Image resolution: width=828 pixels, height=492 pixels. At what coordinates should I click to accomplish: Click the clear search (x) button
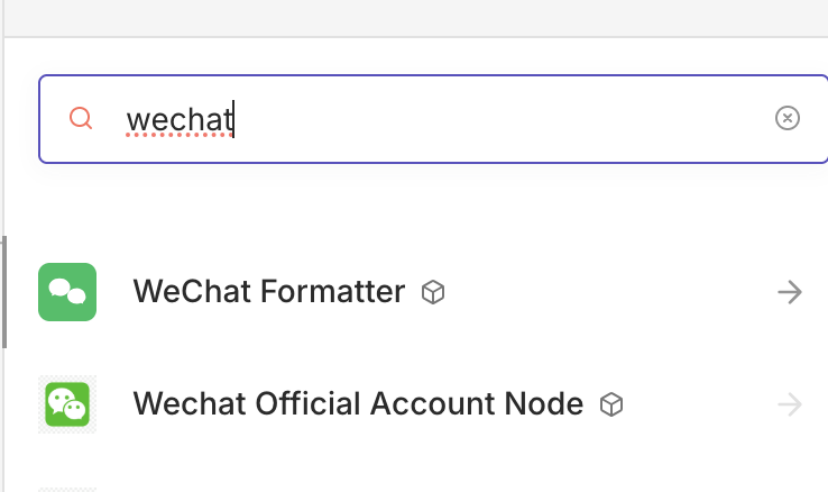[787, 119]
